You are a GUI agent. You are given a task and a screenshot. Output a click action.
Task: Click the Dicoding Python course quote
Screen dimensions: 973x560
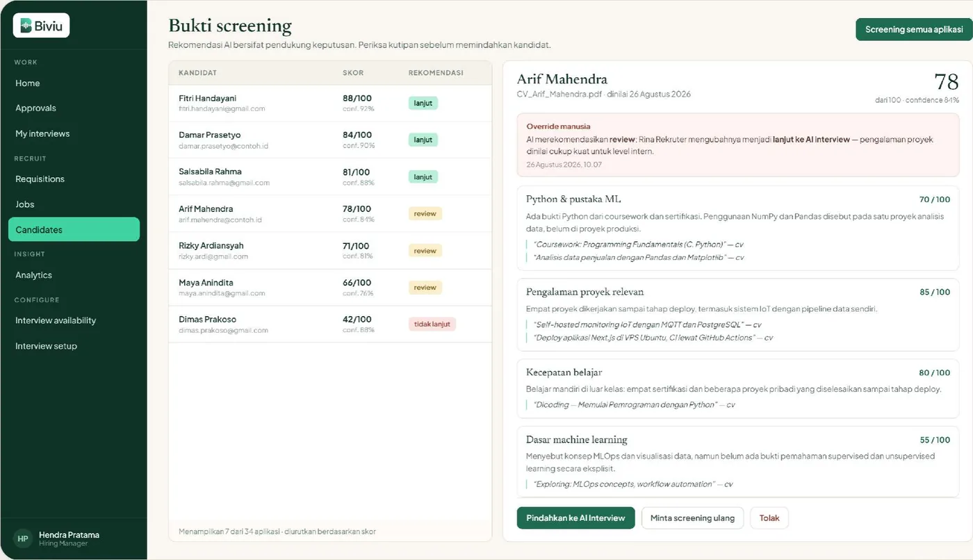pos(634,404)
